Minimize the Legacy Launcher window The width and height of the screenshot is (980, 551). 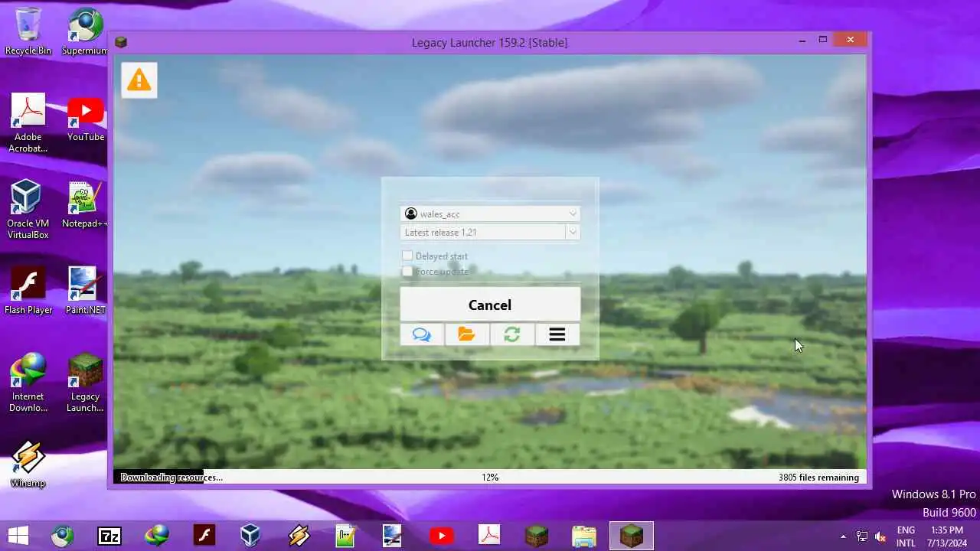point(802,40)
